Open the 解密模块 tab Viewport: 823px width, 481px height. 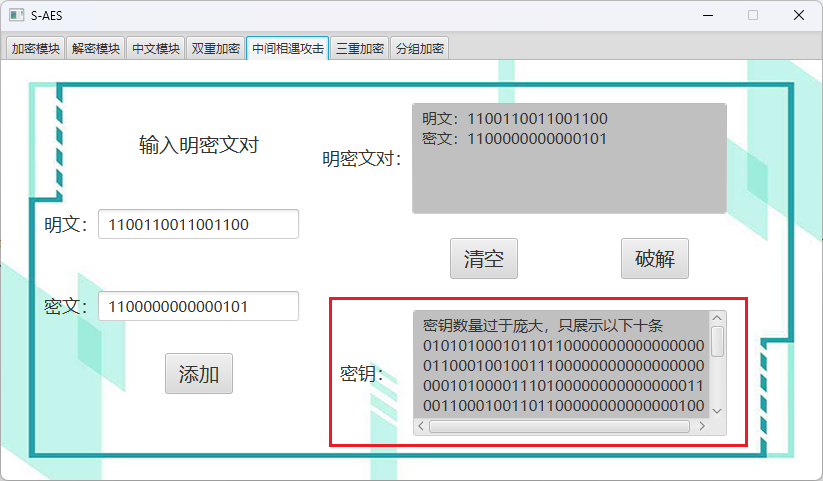(x=96, y=48)
